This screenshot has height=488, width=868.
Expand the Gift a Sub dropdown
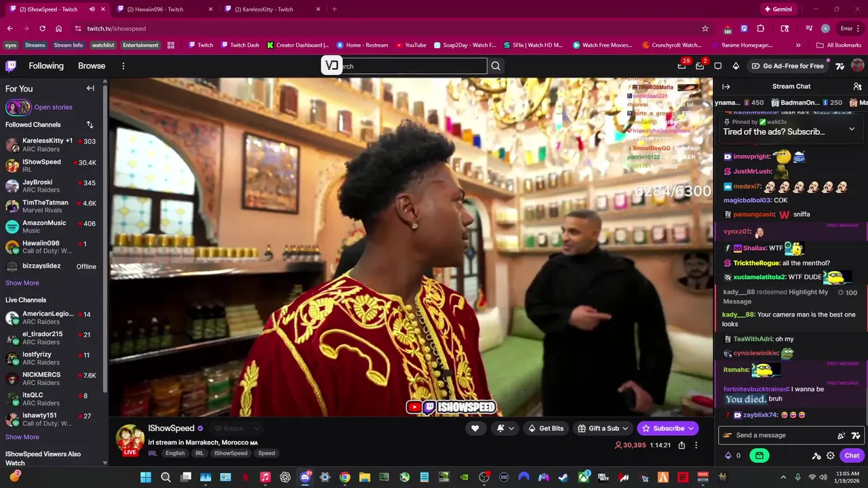click(x=625, y=428)
